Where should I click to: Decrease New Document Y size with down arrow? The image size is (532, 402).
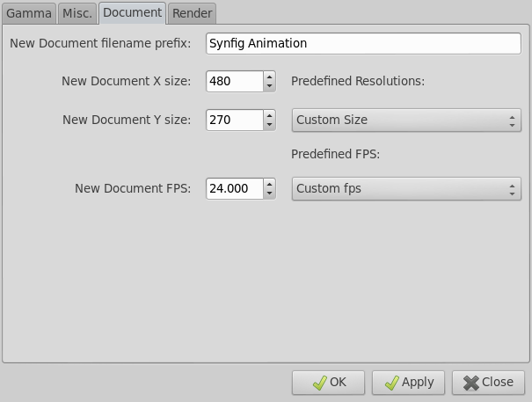[x=269, y=125]
